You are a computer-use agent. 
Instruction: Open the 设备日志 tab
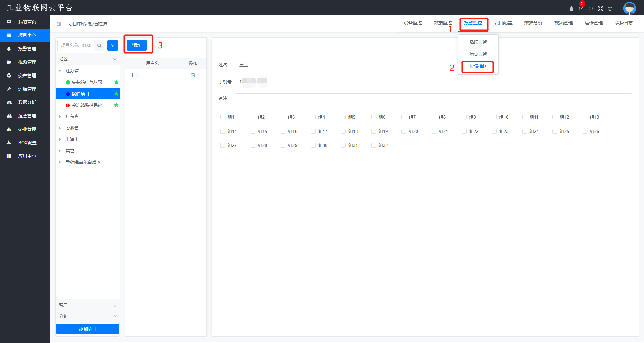point(624,23)
